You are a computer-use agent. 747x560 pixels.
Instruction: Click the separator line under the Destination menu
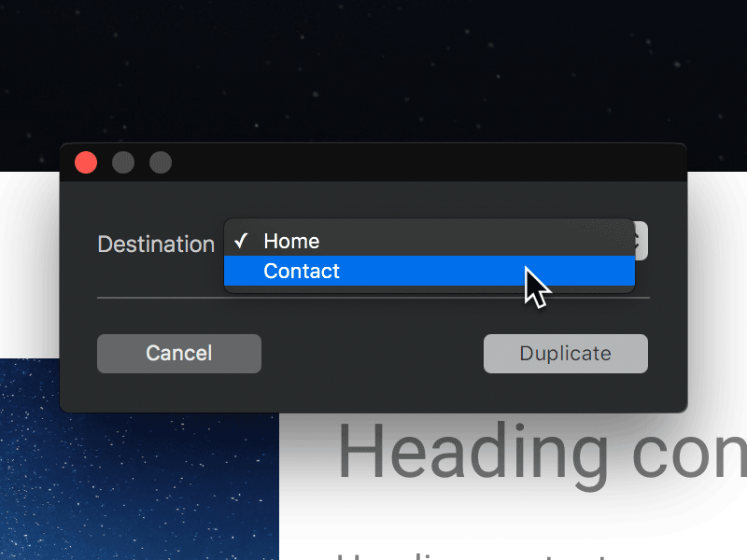click(x=373, y=298)
